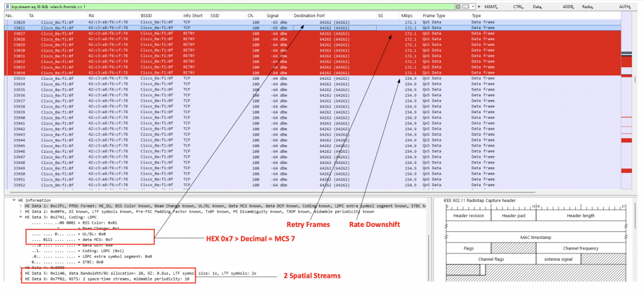Expand the HE Data 1 tree entry
Image resolution: width=644 pixels, height=293 pixels.
coord(21,207)
